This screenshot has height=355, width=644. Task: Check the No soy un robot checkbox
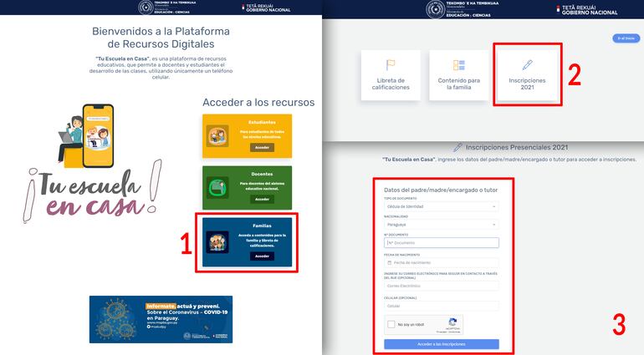click(391, 325)
